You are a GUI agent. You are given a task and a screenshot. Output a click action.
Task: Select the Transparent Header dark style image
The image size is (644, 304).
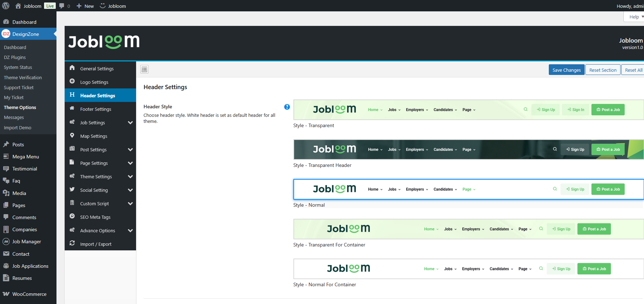tap(468, 150)
